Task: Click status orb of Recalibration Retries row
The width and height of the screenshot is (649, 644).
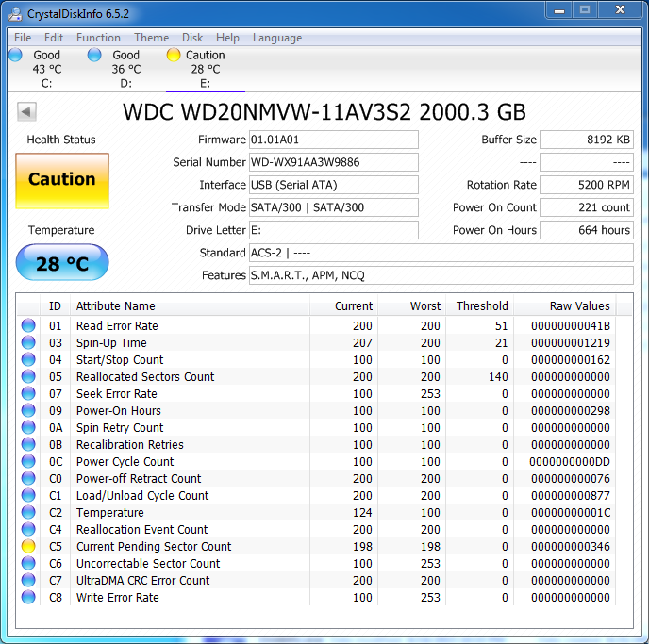Action: [x=28, y=444]
